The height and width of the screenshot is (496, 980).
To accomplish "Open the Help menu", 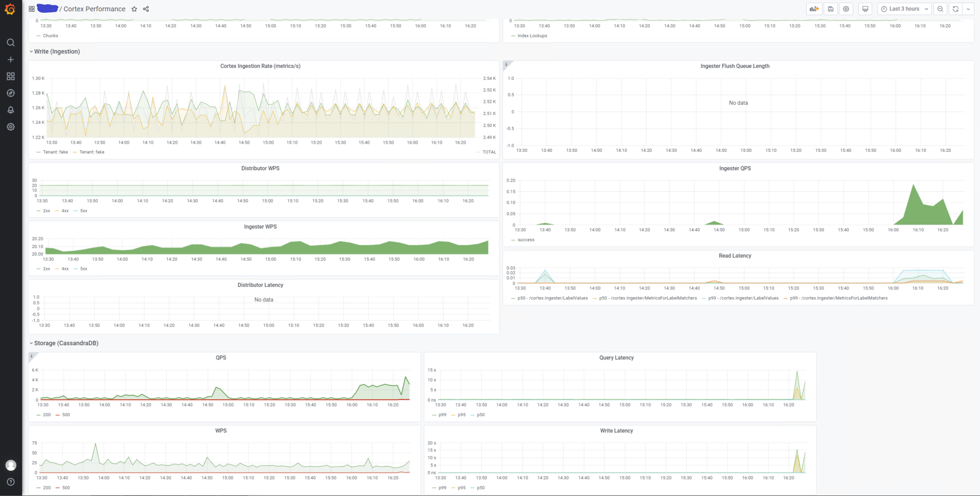I will [x=10, y=481].
